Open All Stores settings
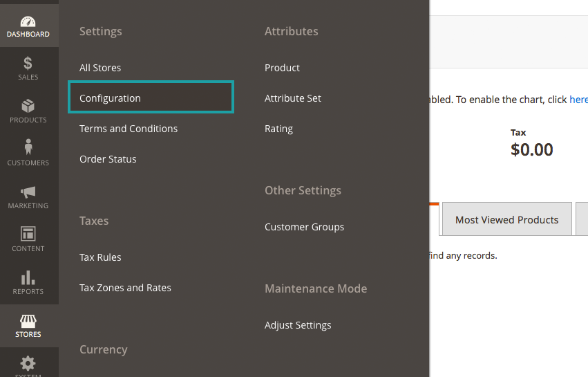 click(100, 68)
